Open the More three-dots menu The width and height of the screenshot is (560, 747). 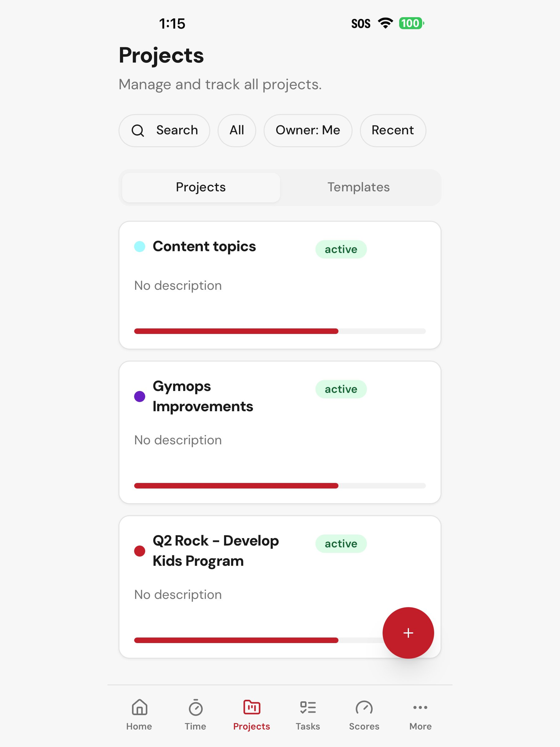(x=421, y=707)
